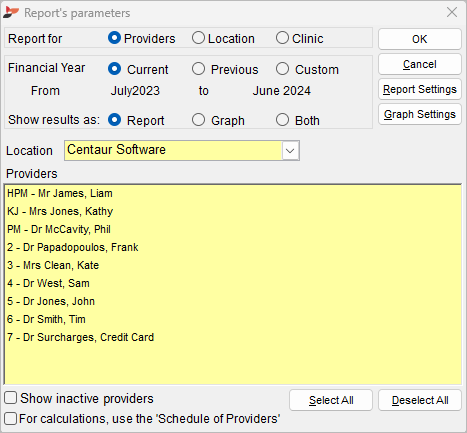The height and width of the screenshot is (433, 467).
Task: Choose Custom financial year
Action: pyautogui.click(x=282, y=69)
